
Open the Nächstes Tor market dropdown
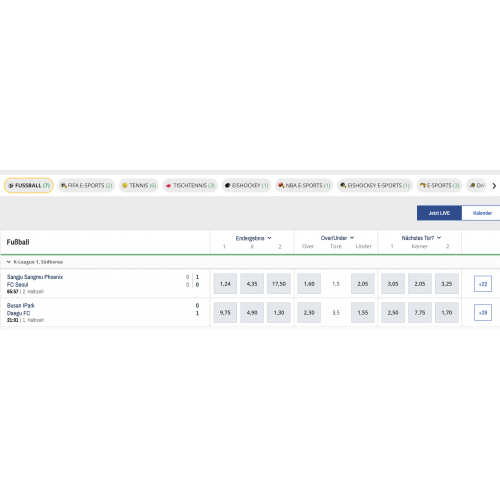click(421, 238)
